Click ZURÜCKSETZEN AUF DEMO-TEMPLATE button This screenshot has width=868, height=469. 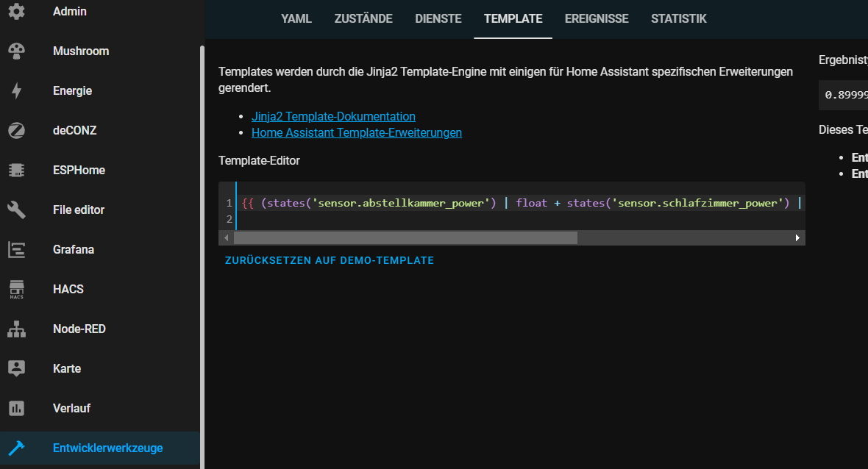tap(330, 260)
